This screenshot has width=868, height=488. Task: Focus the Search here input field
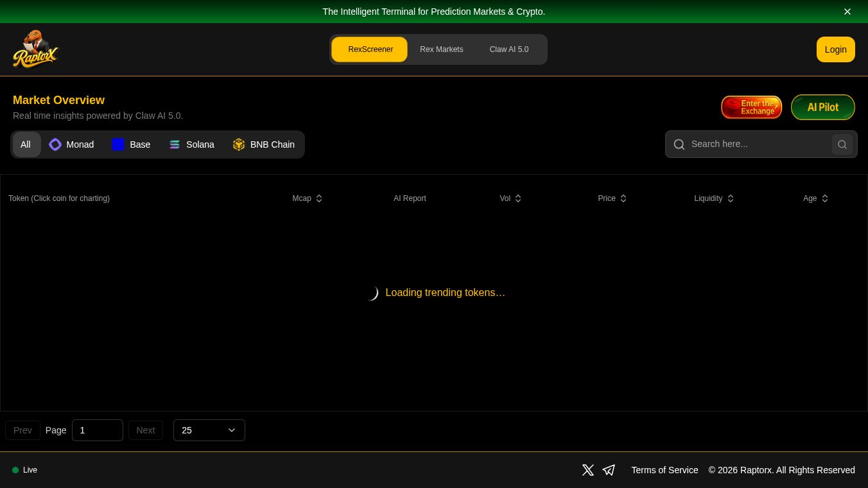(x=758, y=144)
